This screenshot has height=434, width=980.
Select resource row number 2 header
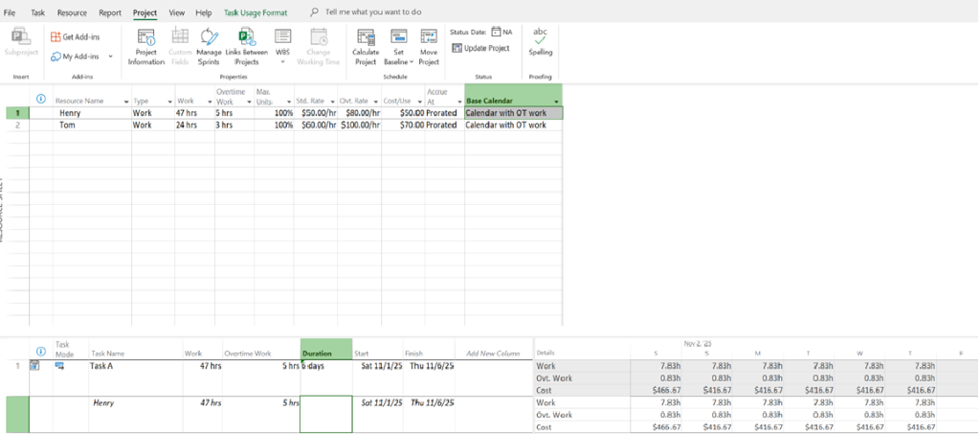(x=17, y=126)
